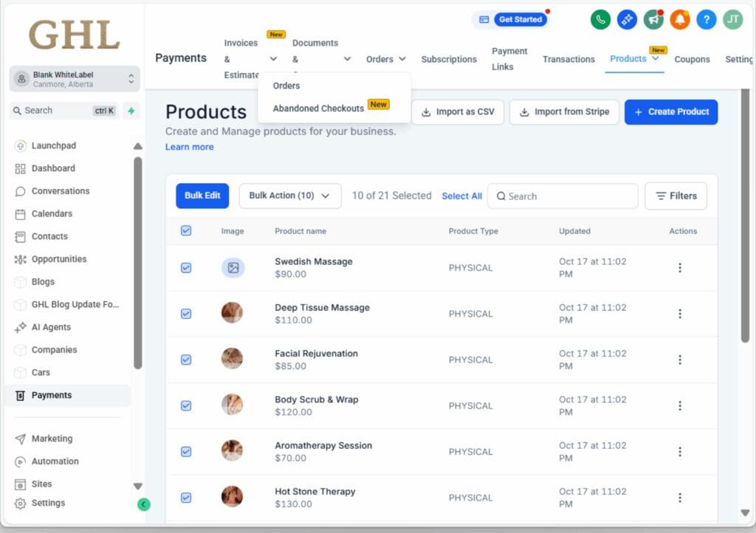Uncheck the Deep Tissue Massage row checkbox

click(x=186, y=314)
